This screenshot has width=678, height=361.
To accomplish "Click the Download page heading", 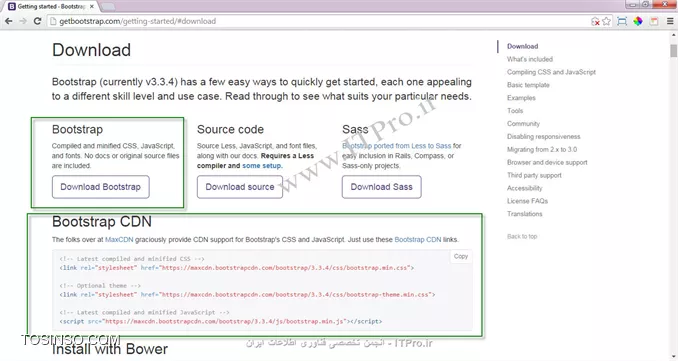I will [91, 50].
